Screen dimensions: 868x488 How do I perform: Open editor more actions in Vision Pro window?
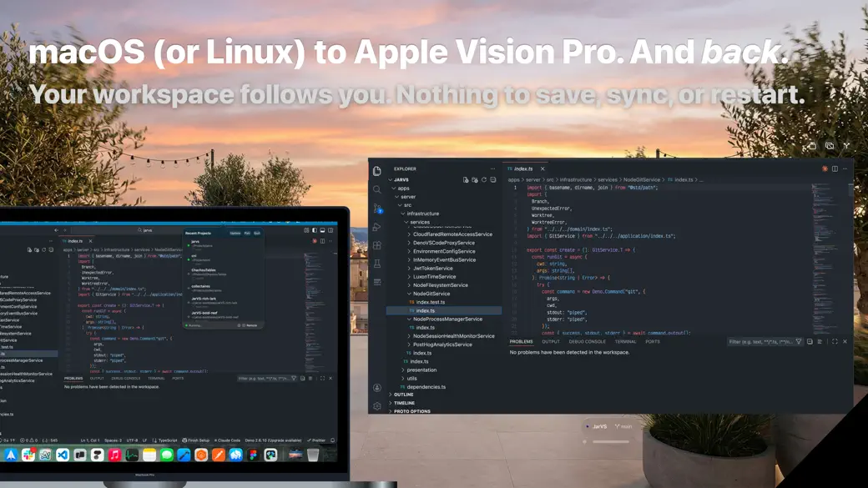click(x=845, y=169)
